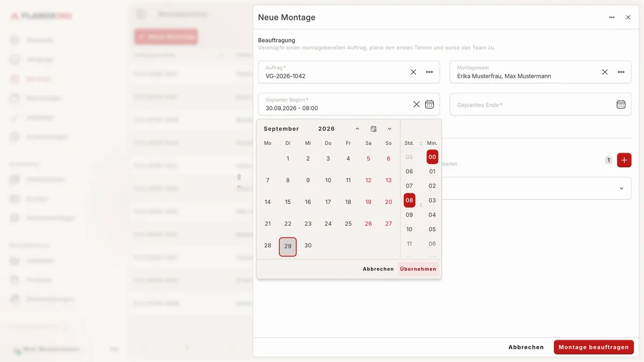Add an entry with the red plus button
Image resolution: width=644 pixels, height=362 pixels.
(x=624, y=160)
